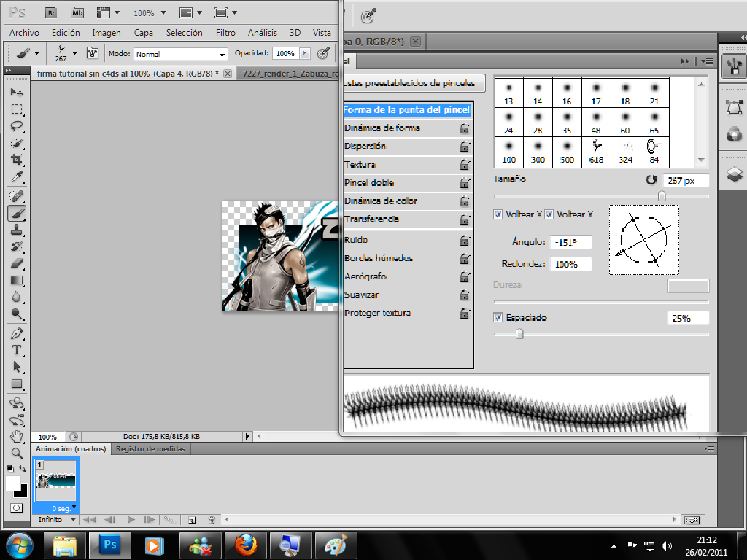The image size is (747, 560).
Task: Switch to the Registro de medidas tab
Action: tap(150, 448)
